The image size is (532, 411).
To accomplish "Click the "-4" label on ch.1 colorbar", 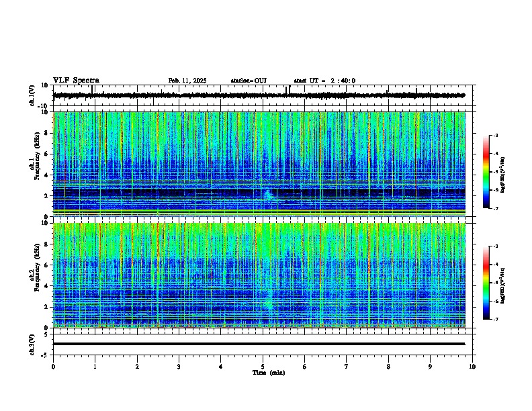I will tap(496, 154).
